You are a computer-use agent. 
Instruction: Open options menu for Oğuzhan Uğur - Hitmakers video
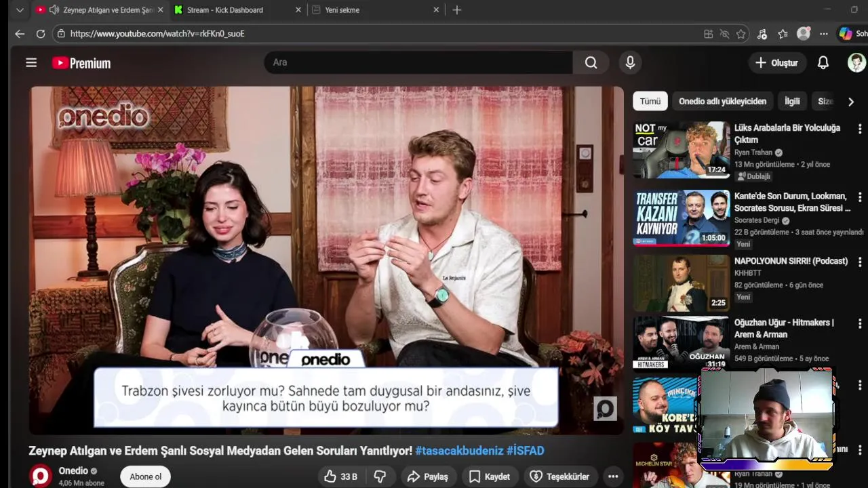(x=860, y=323)
